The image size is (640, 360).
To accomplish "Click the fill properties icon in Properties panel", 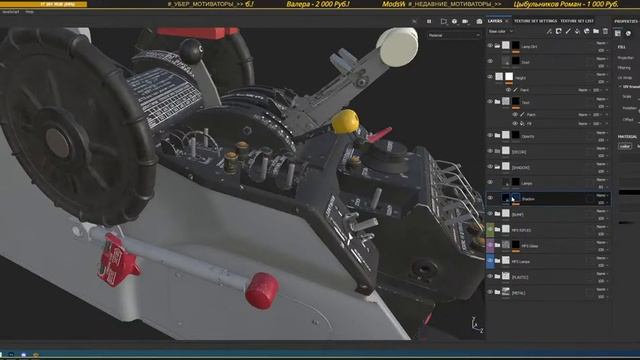I will click(x=618, y=33).
